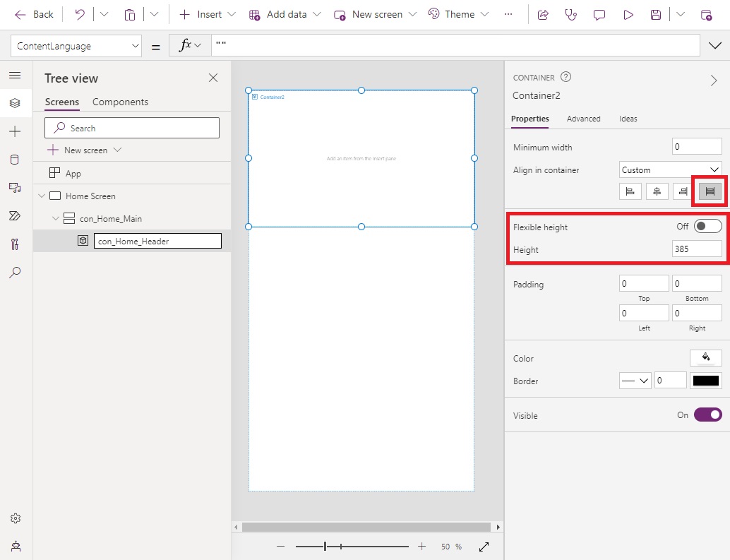
Task: Switch to the Advanced tab
Action: coord(583,119)
